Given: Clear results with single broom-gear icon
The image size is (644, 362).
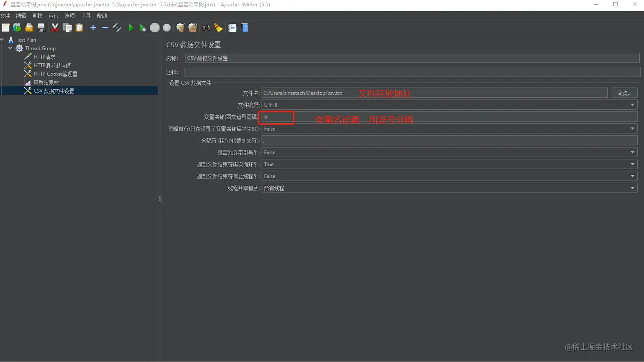Looking at the screenshot, I should tap(180, 28).
